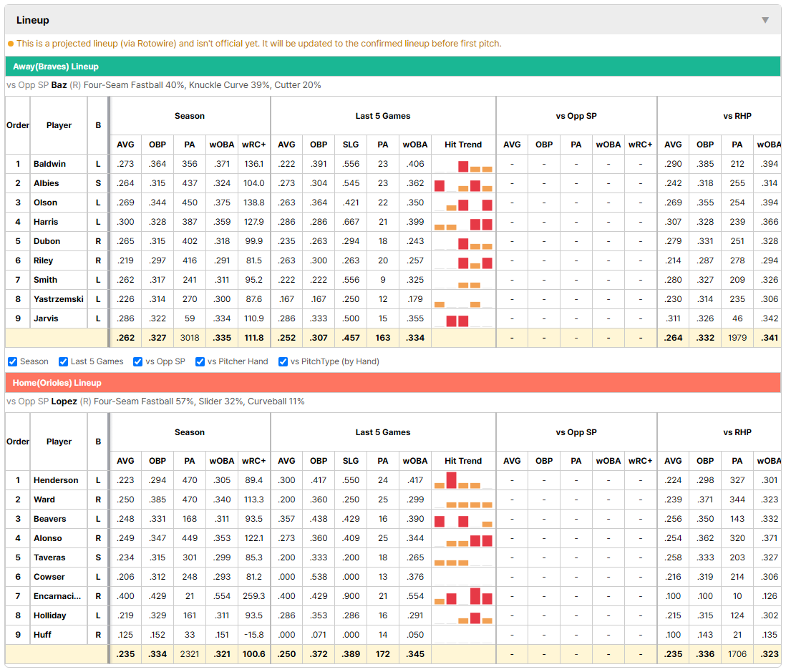
Task: Open Baz pitcher name link
Action: (59, 85)
